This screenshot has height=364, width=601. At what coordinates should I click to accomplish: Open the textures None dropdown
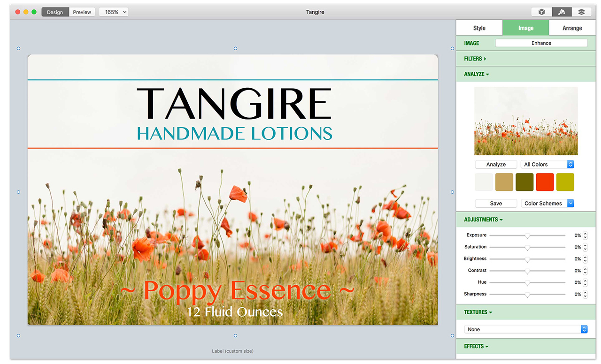click(x=526, y=329)
